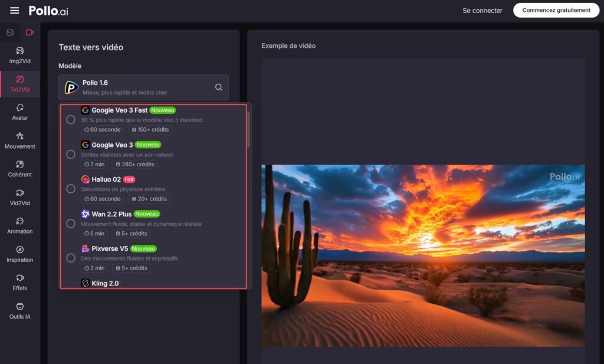Select the Inspiration section
Viewport: 604px width, 364px height.
(19, 255)
